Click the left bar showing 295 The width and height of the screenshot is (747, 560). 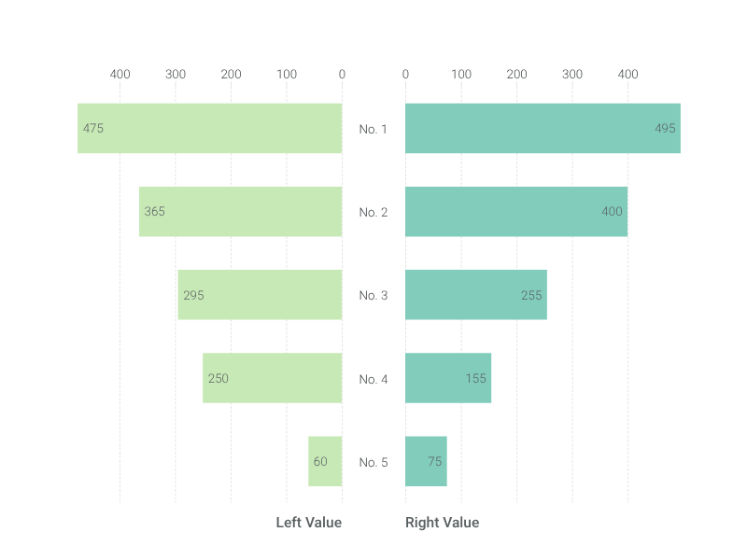click(x=261, y=295)
